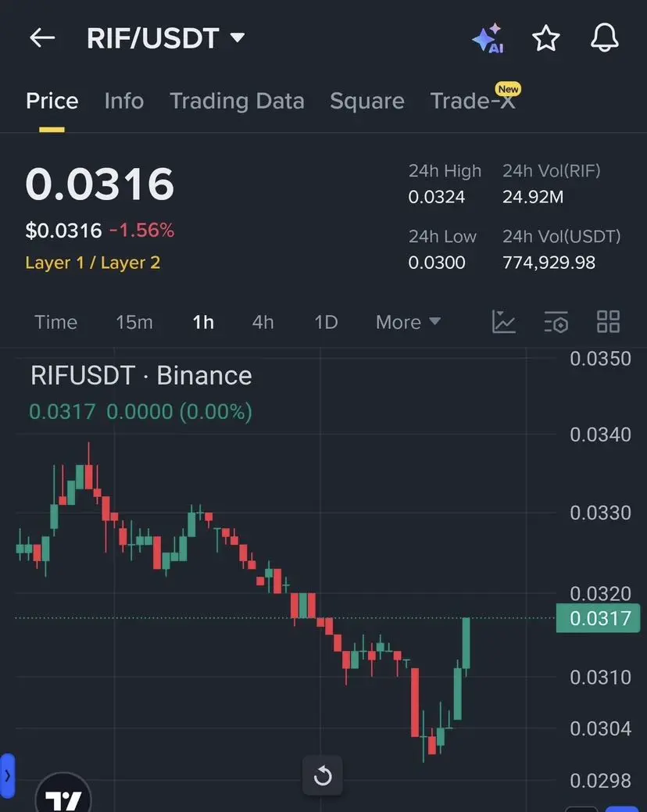Click the 24h Low value 0.0300
647x812 pixels.
[436, 263]
